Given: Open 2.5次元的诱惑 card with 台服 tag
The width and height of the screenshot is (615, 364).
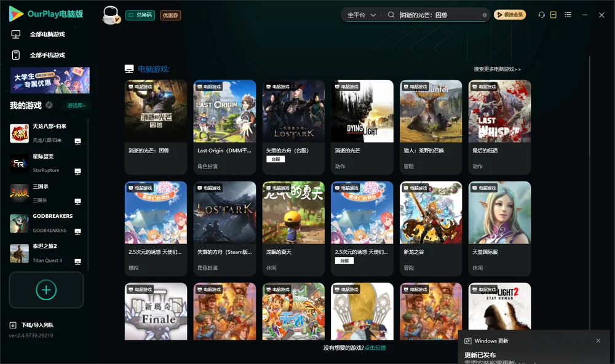Looking at the screenshot, I should tap(362, 228).
